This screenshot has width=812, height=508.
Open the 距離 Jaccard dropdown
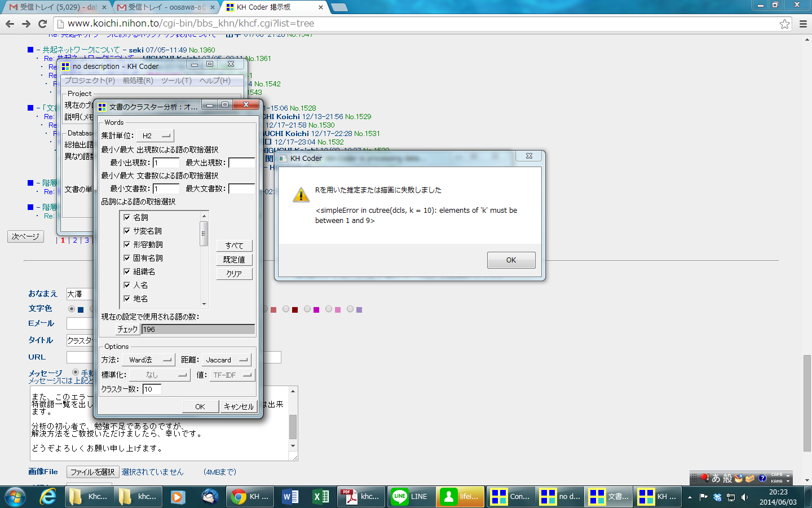225,360
